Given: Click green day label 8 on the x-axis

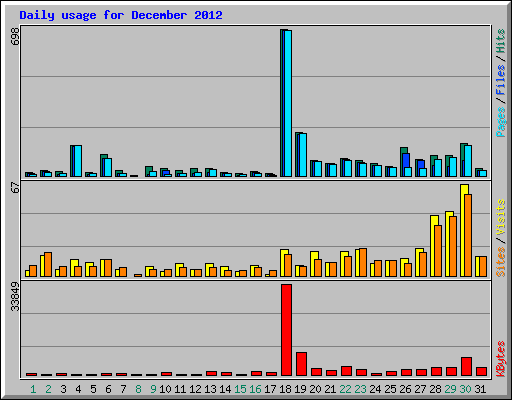Looking at the screenshot, I should pos(138,389).
